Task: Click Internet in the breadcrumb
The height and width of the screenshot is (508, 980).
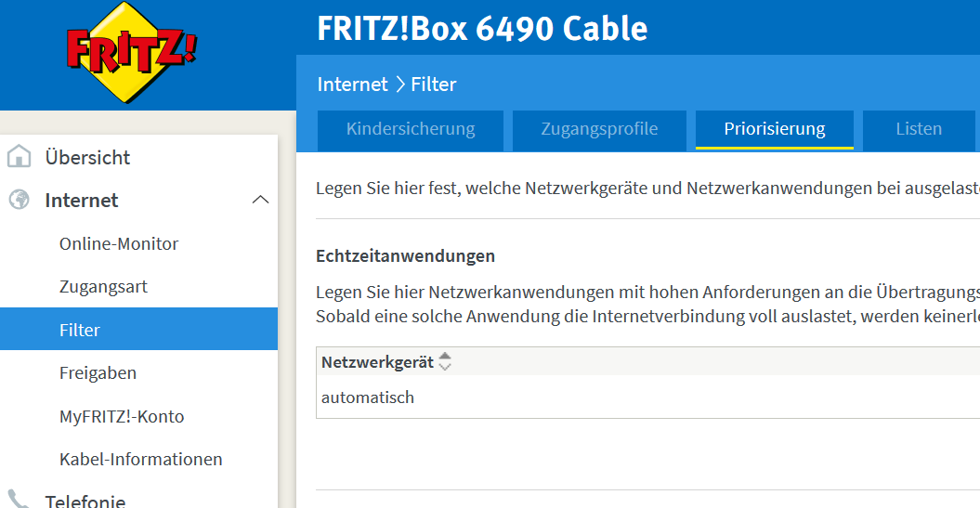Action: point(352,85)
